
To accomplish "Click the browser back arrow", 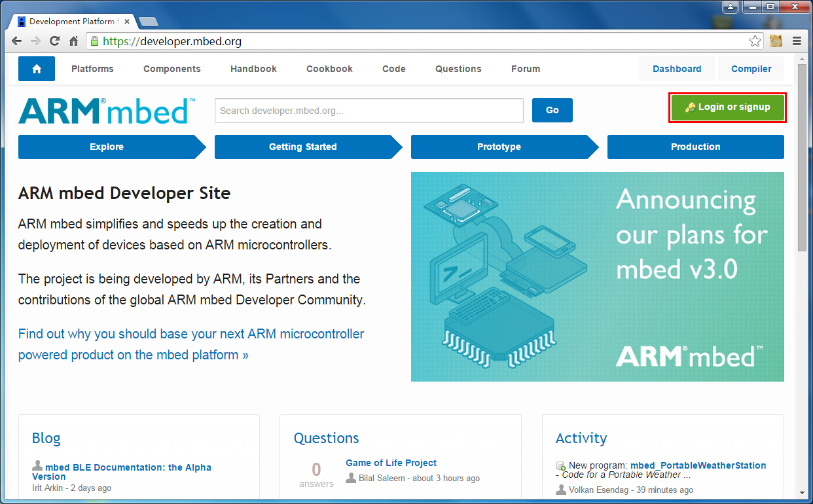I will [x=17, y=41].
